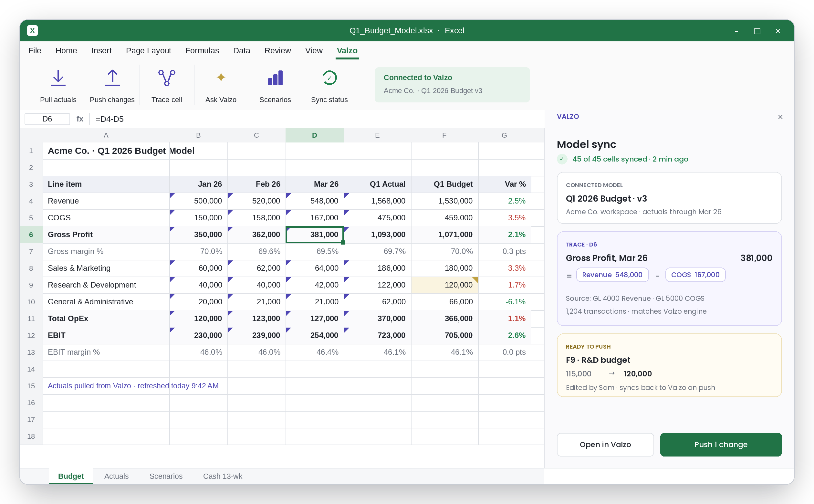Activate the Trace cell branch icon
This screenshot has height=504, width=814.
pos(167,78)
